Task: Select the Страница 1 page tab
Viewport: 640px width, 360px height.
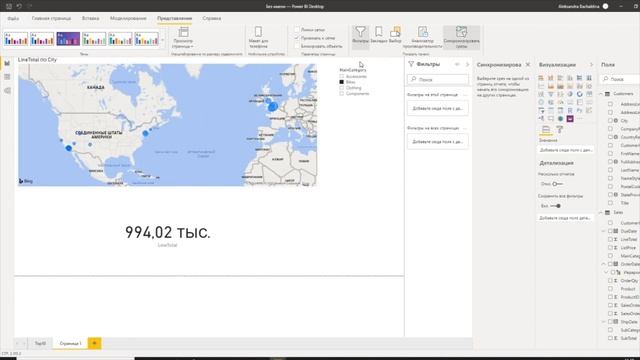Action: coord(70,343)
